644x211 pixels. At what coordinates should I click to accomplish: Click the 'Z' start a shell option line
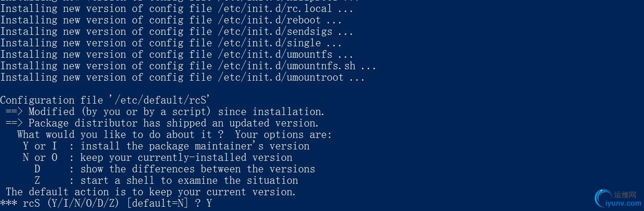166,180
